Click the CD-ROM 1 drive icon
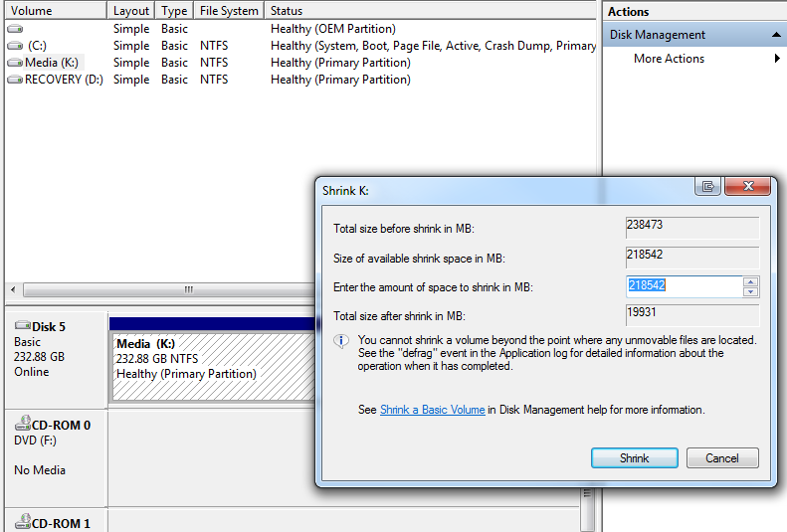The width and height of the screenshot is (787, 532). click(22, 523)
